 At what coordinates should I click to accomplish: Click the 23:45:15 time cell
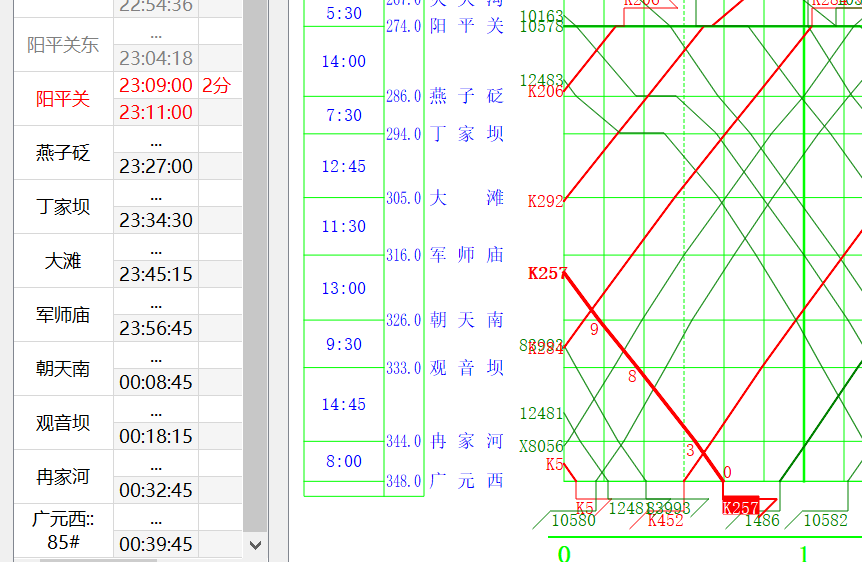tap(156, 274)
